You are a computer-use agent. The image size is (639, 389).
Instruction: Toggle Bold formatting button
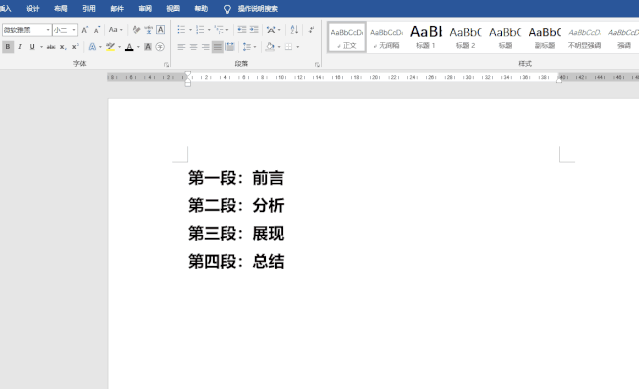(x=8, y=47)
